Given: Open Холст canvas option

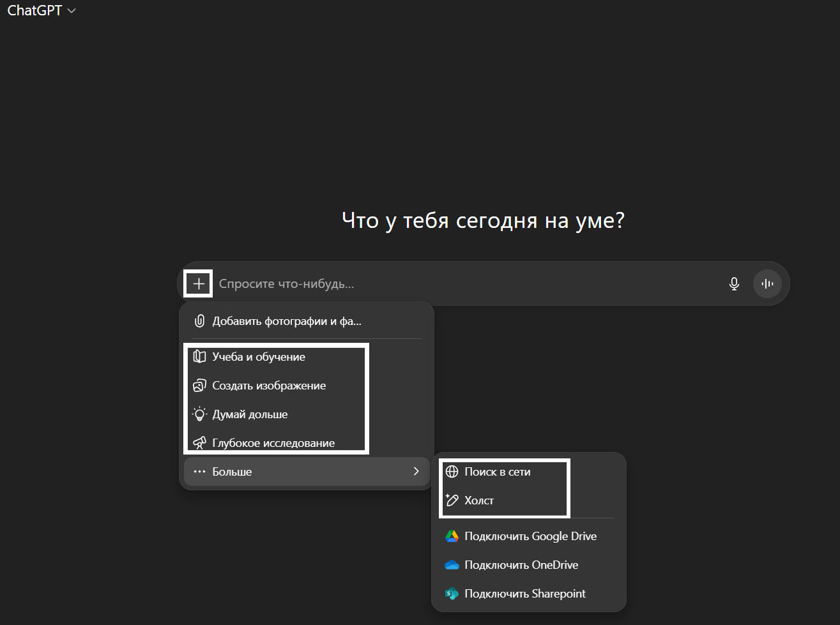Looking at the screenshot, I should pyautogui.click(x=479, y=501).
